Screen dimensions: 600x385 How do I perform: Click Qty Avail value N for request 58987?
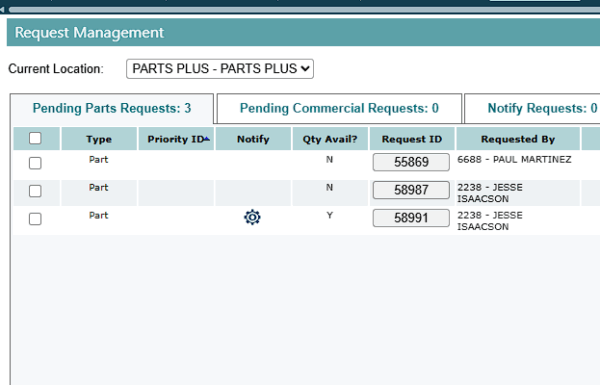(x=329, y=188)
